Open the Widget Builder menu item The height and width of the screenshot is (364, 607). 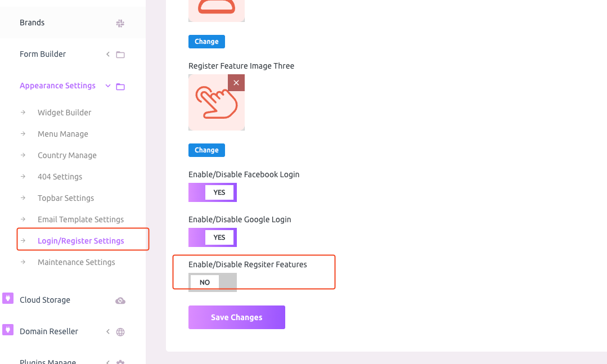tap(64, 113)
